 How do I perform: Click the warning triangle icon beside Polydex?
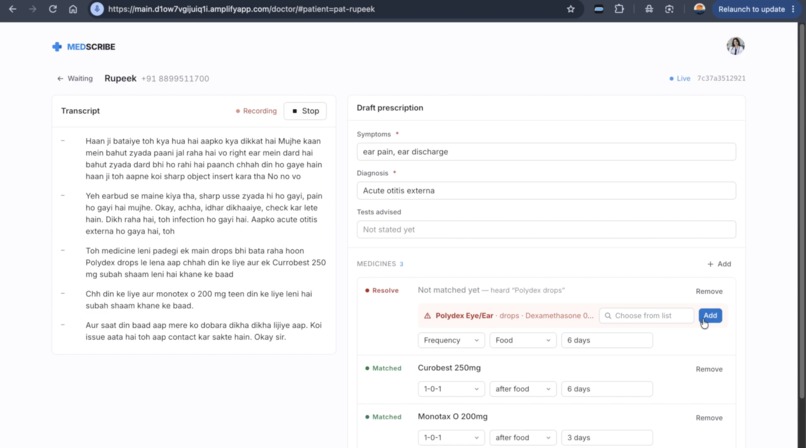(427, 315)
